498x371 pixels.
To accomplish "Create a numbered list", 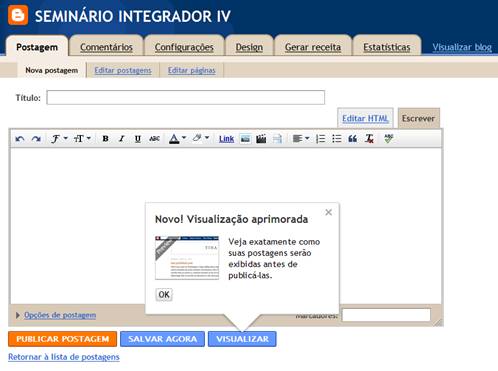I will (320, 139).
